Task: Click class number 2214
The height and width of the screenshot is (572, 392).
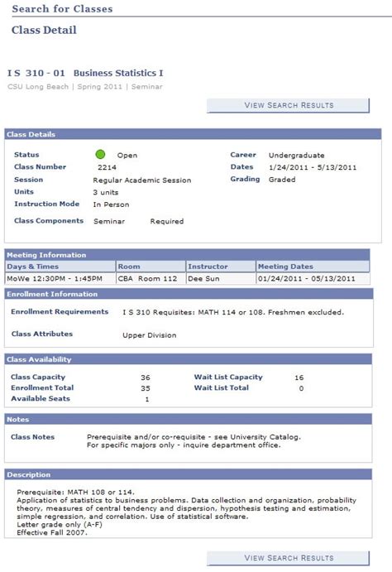Action: (107, 167)
